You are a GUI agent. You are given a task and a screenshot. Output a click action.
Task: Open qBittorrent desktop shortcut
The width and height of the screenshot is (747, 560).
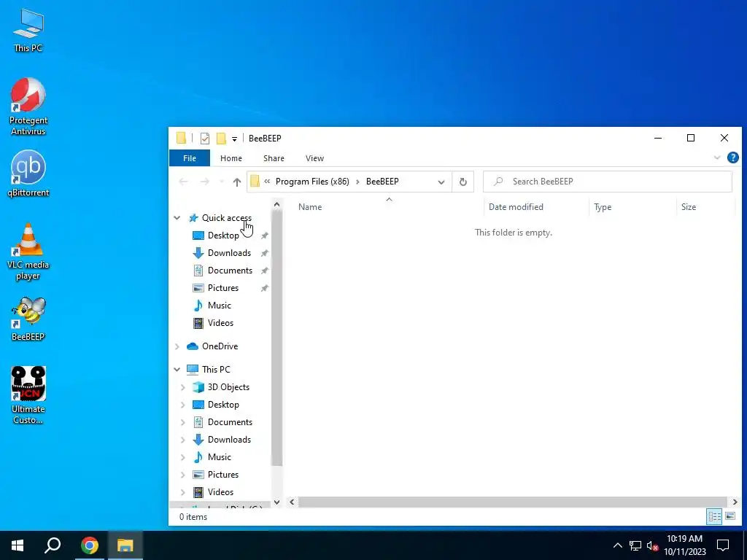point(28,174)
